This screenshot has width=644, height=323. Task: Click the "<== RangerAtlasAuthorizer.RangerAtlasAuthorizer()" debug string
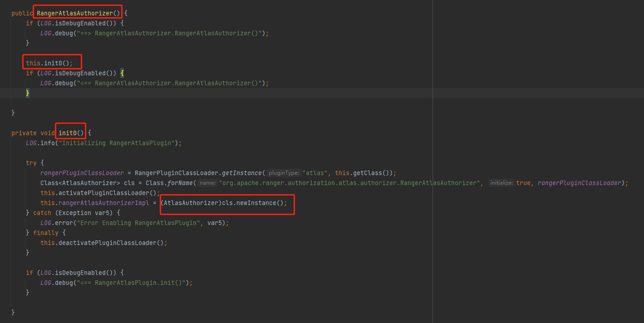(169, 83)
